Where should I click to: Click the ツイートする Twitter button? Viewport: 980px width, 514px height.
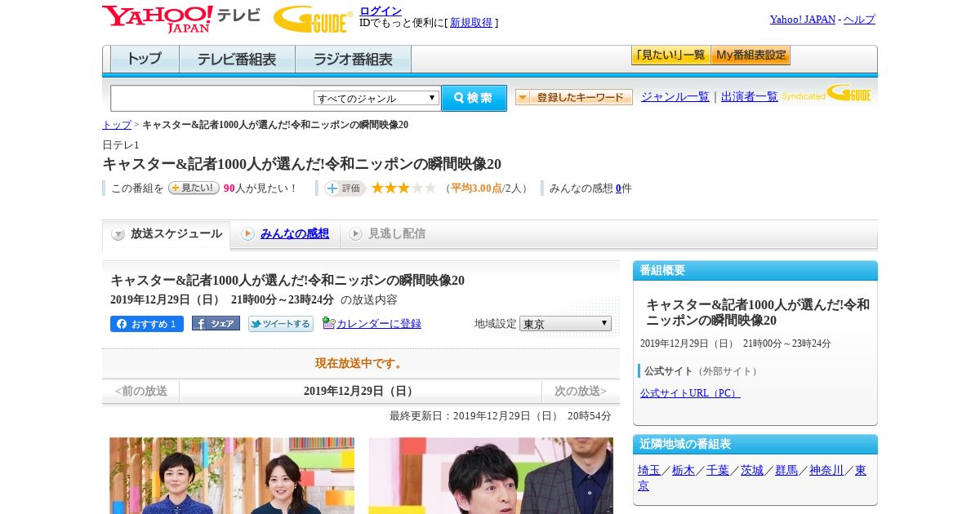281,324
